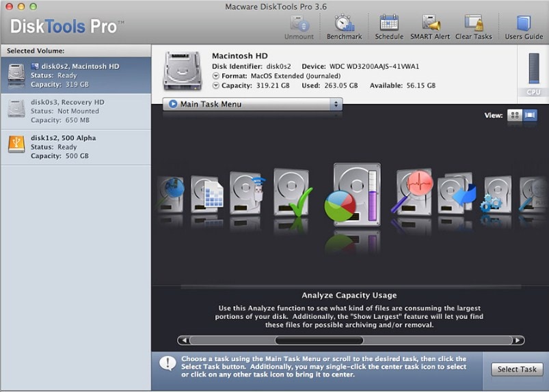Click the Used 263.05 GB value
The height and width of the screenshot is (392, 549).
(x=330, y=85)
